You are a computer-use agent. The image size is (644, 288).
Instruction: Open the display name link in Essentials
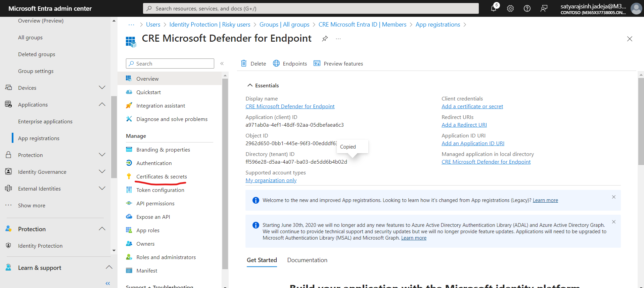pos(290,107)
